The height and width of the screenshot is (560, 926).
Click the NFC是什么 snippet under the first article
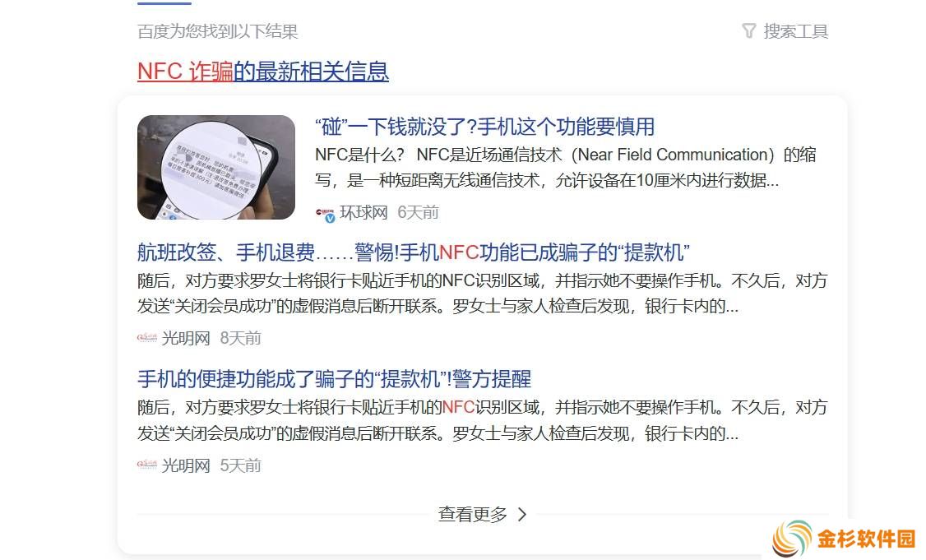click(x=566, y=167)
